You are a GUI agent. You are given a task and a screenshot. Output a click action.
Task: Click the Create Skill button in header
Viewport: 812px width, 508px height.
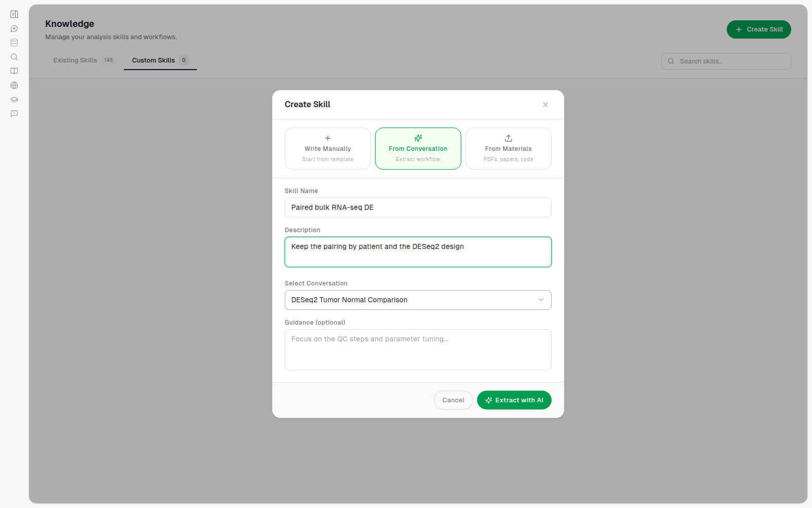(759, 29)
